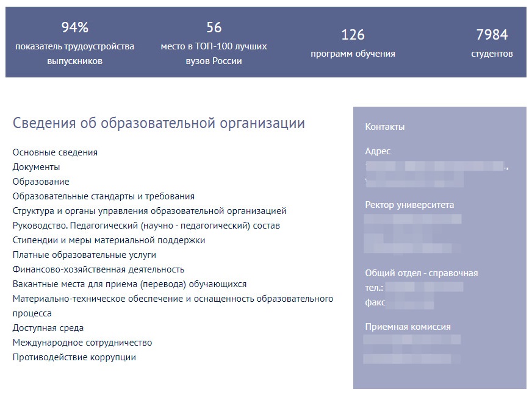Screen dimensions: 532x395
Task: Open Вакантные места для приема link
Action: tap(129, 284)
